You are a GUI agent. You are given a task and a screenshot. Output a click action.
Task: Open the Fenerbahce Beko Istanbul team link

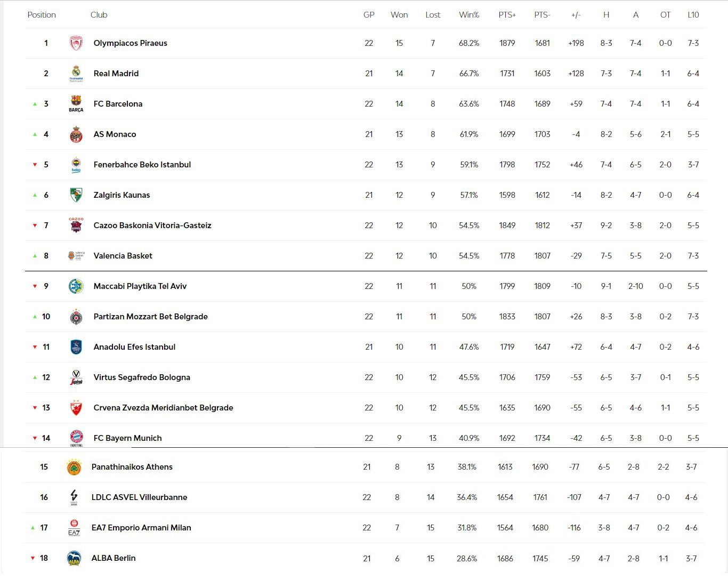pos(142,165)
